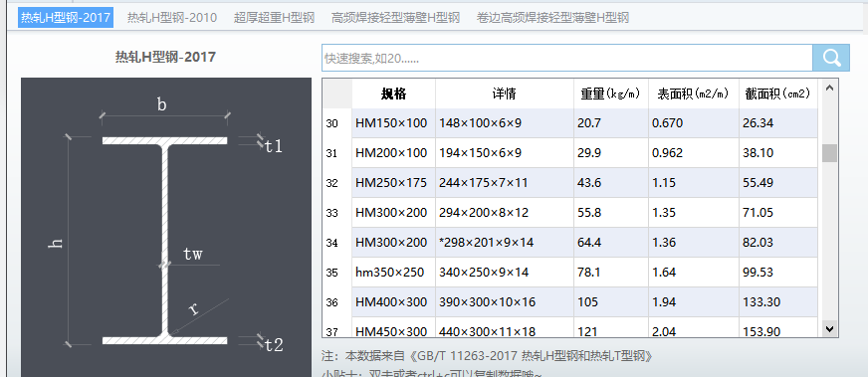The image size is (868, 377).
Task: Click surface area value 1.94
Action: (693, 302)
